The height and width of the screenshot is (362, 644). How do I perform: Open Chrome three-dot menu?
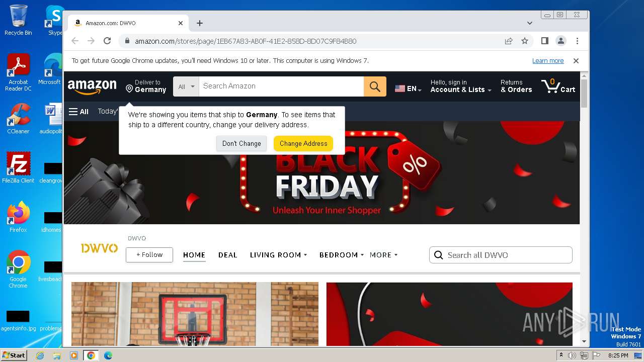click(577, 41)
